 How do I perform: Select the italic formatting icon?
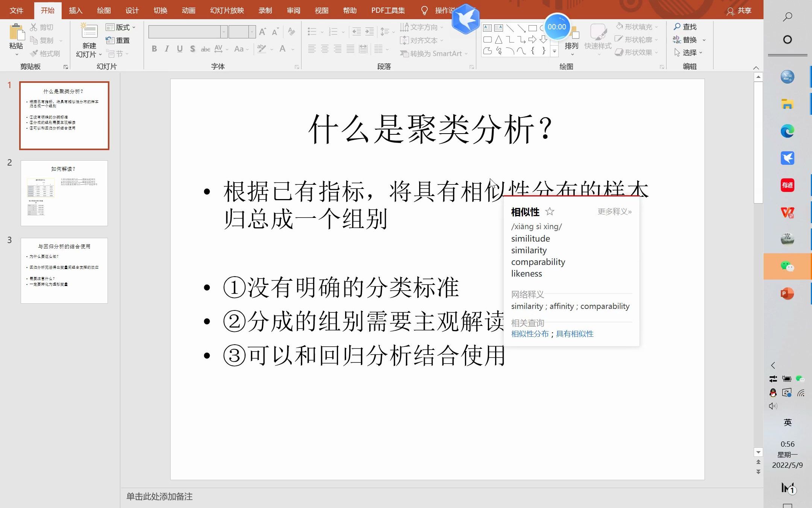[x=167, y=49]
